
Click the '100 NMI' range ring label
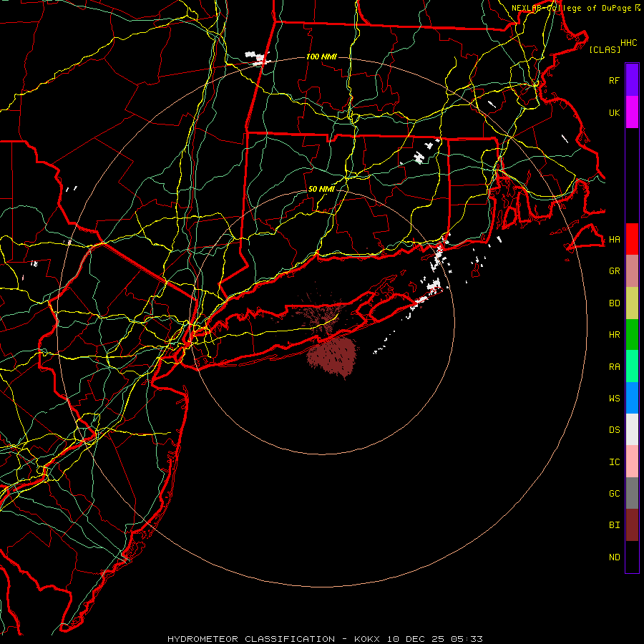pos(321,57)
